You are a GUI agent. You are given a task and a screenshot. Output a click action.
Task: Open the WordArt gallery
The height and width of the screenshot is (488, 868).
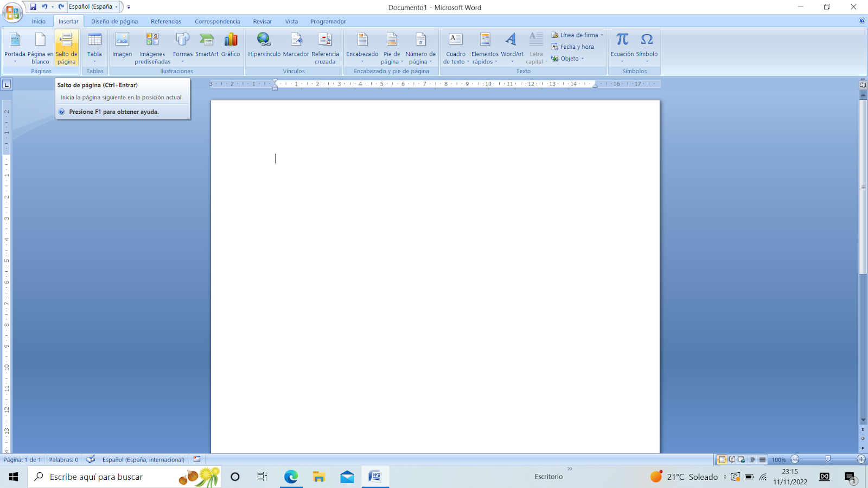click(512, 48)
